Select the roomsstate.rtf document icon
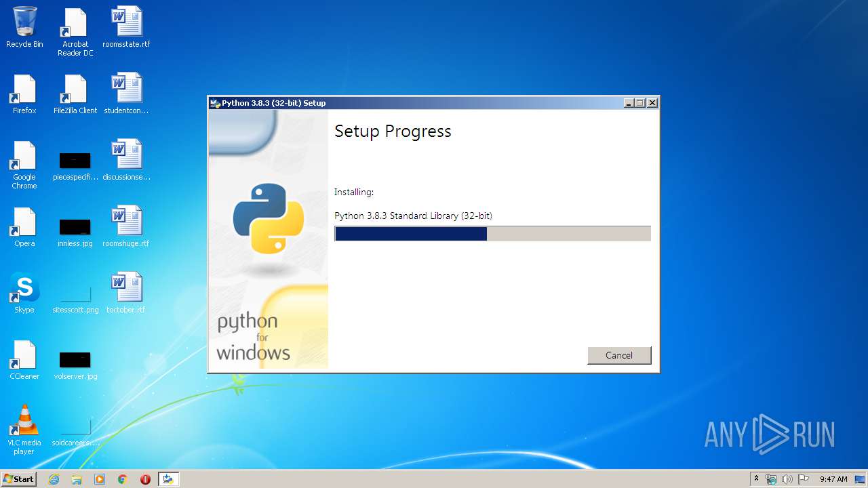868x488 pixels. coord(126,28)
